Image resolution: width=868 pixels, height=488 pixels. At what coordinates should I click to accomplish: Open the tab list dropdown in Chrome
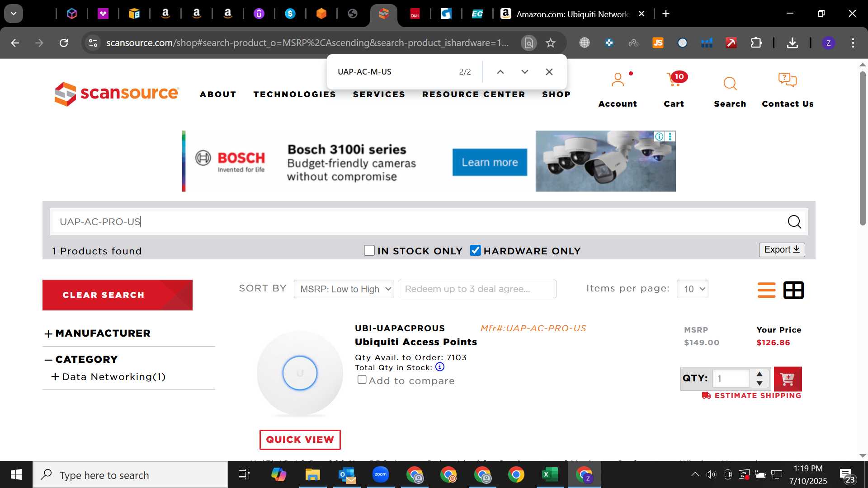(x=14, y=14)
